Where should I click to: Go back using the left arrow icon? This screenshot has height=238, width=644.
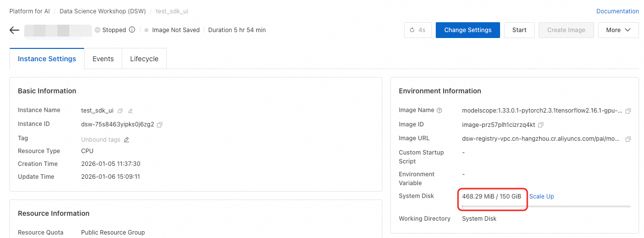click(14, 30)
